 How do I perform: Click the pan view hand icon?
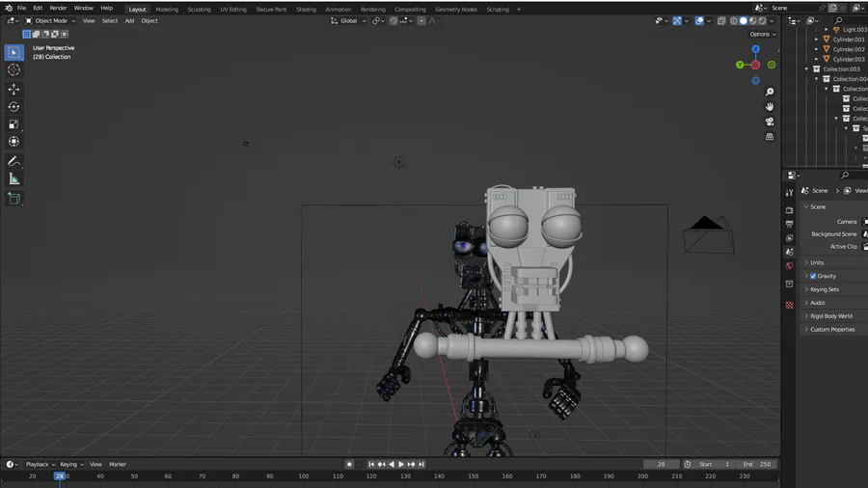(x=770, y=107)
